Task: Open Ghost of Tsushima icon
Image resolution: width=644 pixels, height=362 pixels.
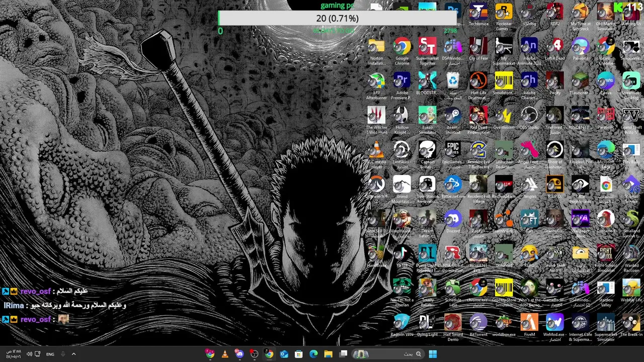Action: tap(555, 155)
